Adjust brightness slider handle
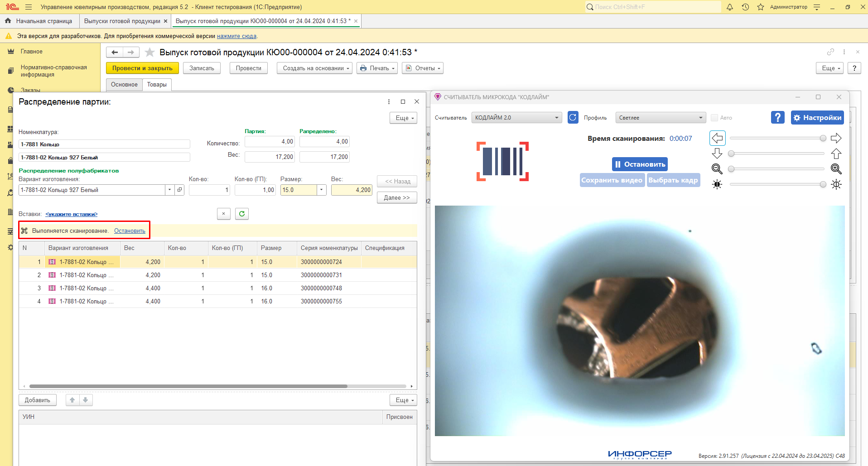This screenshot has height=466, width=868. tap(823, 184)
